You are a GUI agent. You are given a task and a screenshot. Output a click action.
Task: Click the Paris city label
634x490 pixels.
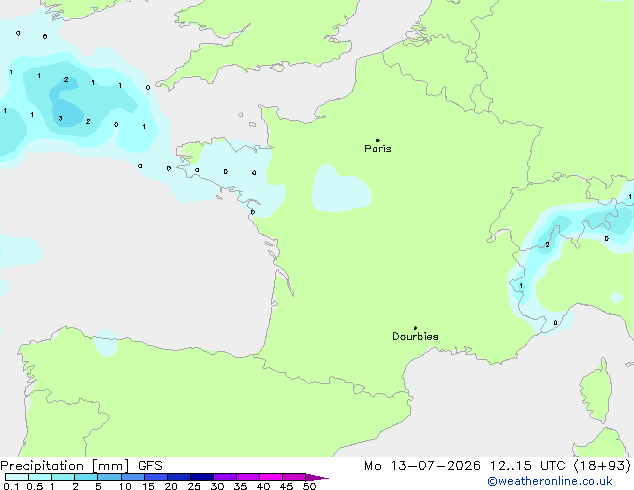tap(378, 149)
